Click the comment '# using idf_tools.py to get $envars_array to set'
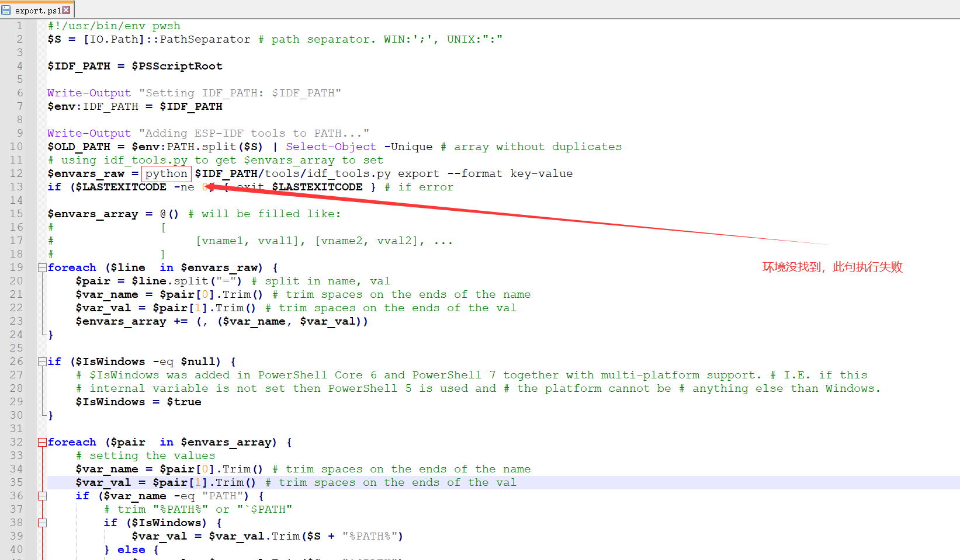This screenshot has height=560, width=960. tap(216, 160)
